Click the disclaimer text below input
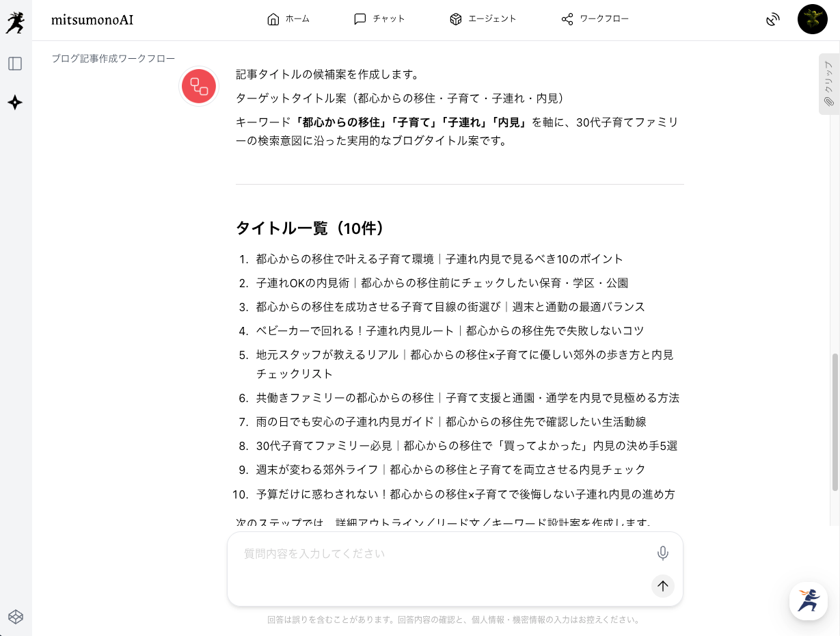840x636 pixels. tap(455, 620)
